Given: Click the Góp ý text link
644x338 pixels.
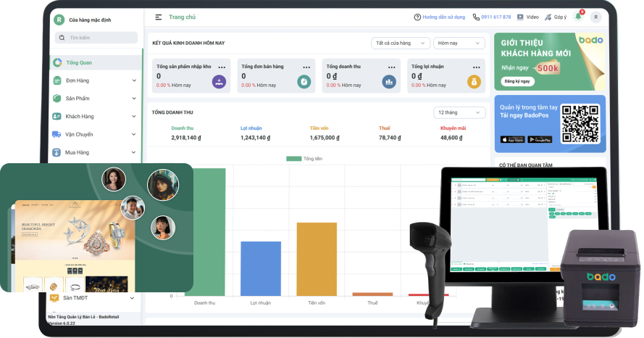Looking at the screenshot, I should [560, 17].
